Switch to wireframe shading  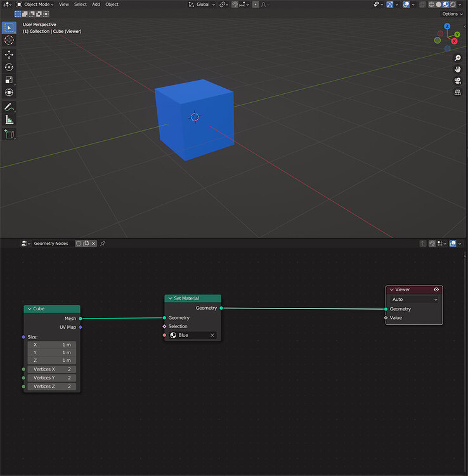(431, 4)
